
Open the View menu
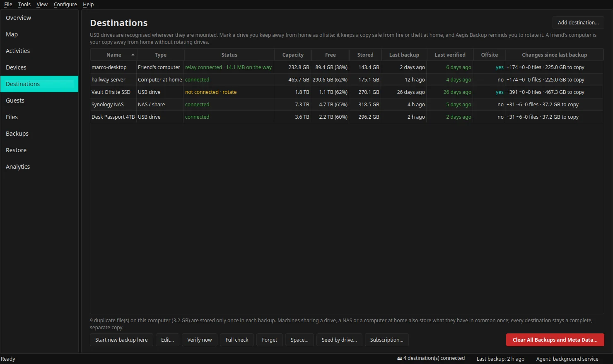(42, 5)
